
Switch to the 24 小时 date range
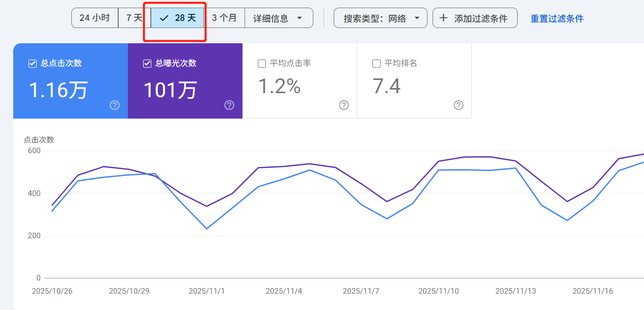95,17
